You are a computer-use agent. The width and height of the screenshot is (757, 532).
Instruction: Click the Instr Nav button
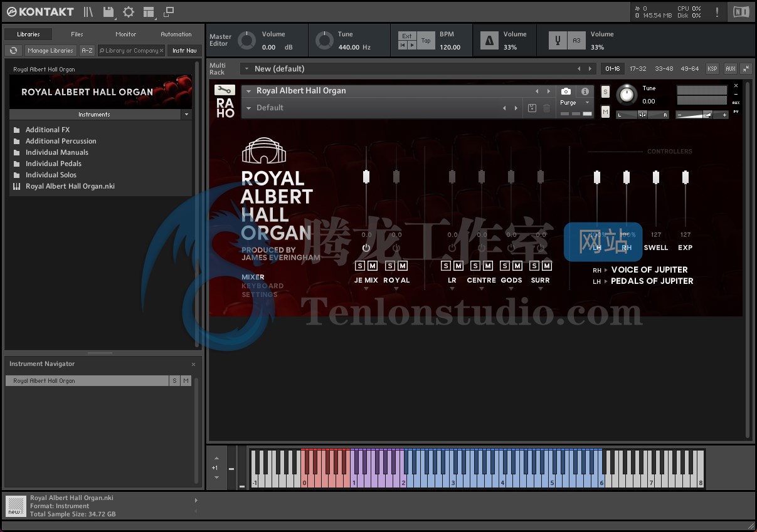(184, 51)
